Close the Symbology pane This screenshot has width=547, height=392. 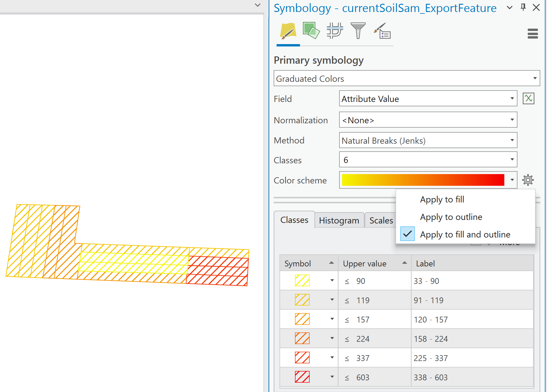pyautogui.click(x=536, y=8)
